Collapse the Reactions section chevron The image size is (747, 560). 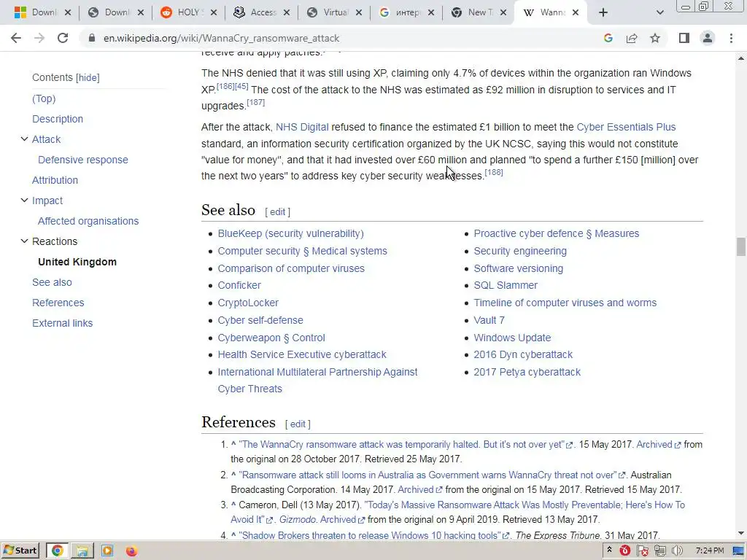click(x=24, y=241)
